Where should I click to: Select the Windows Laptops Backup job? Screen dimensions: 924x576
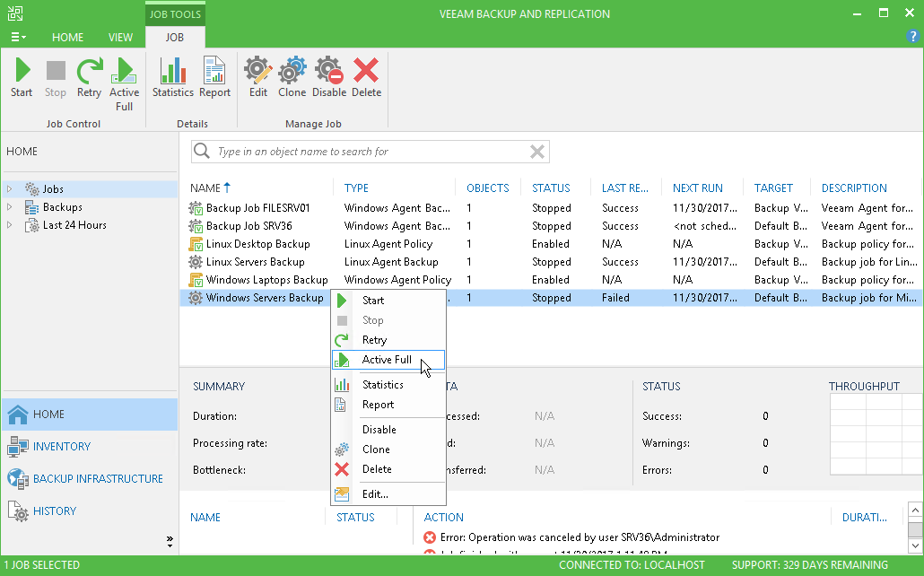[x=549, y=280]
